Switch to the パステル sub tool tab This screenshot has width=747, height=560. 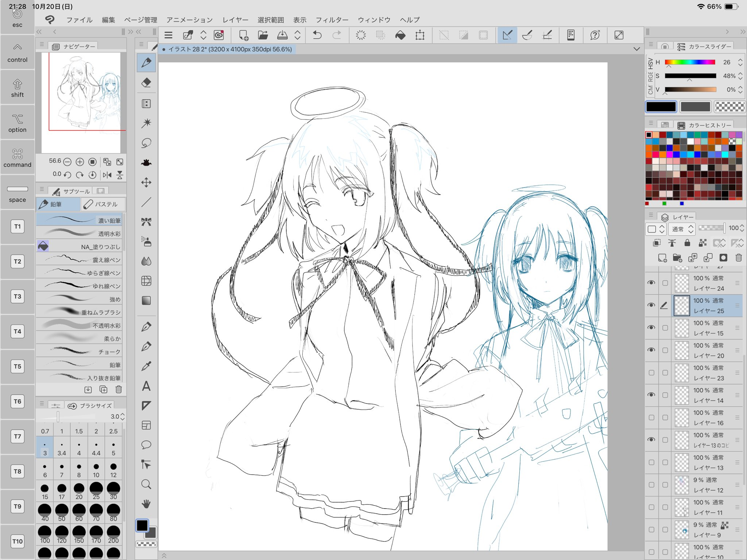click(103, 204)
